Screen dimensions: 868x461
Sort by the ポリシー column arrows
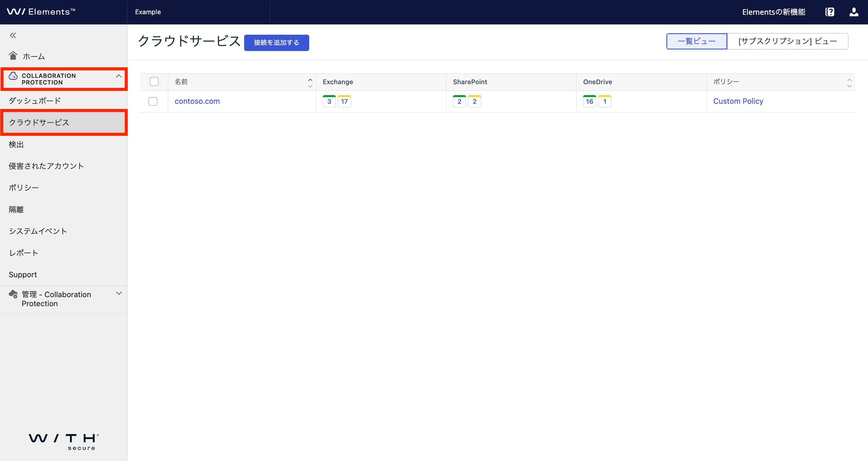849,83
